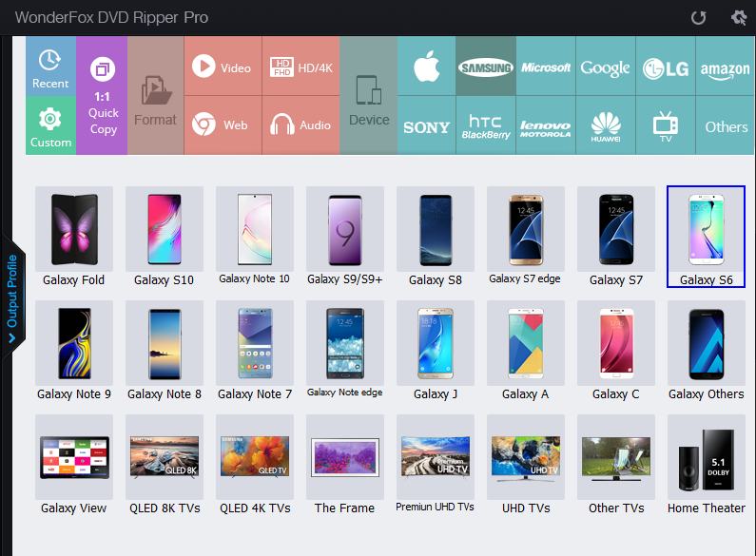Select the Microsoft device brand
This screenshot has height=556, width=756.
click(x=546, y=66)
